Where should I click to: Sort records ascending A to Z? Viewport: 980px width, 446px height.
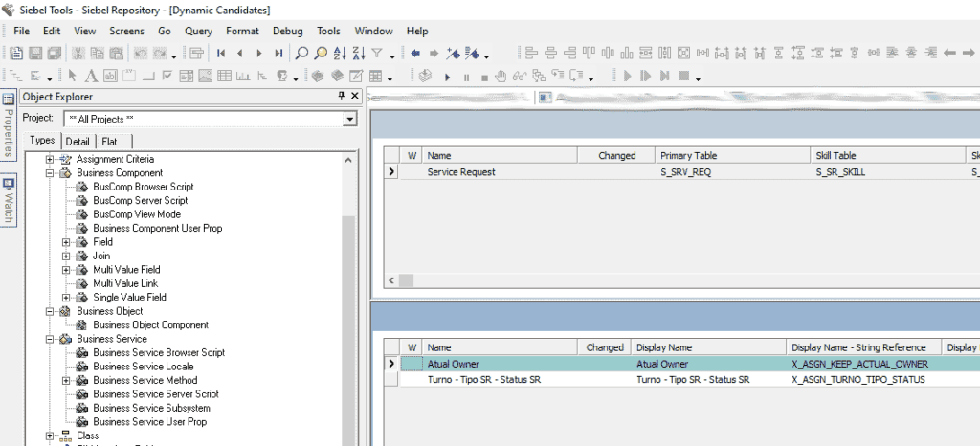340,54
